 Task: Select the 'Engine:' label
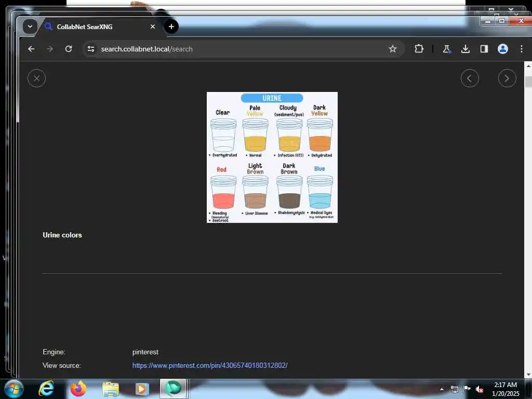54,352
